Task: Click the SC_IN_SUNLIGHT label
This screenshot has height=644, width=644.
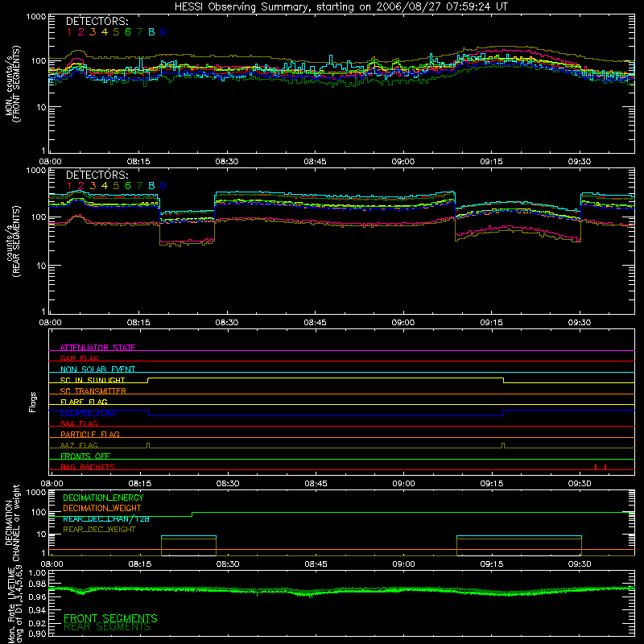Action: point(93,380)
